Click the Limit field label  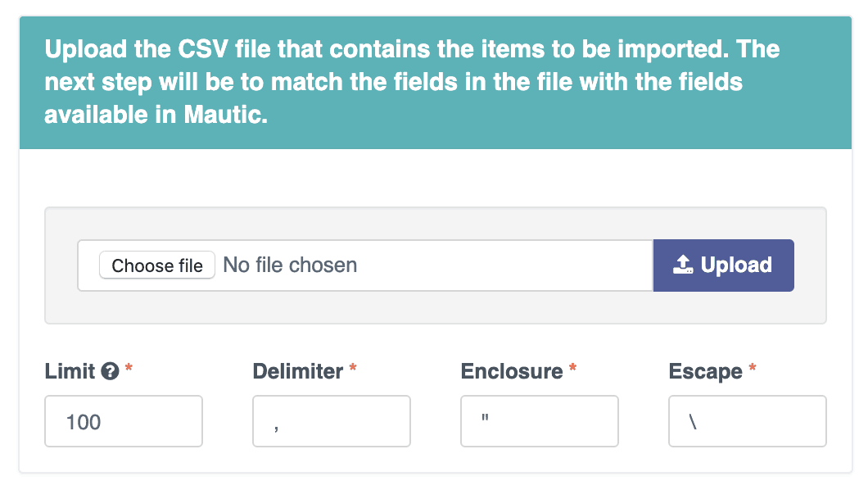pos(70,371)
